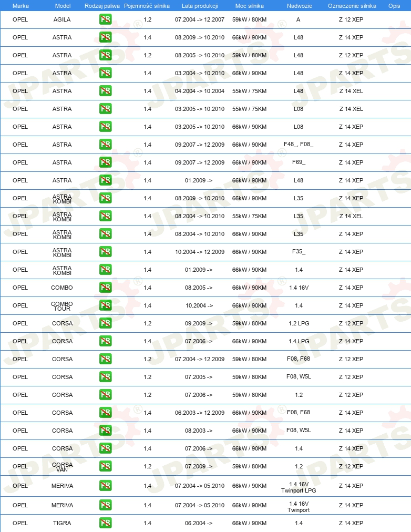Click the date 10.2004 -> 12.2009
The height and width of the screenshot is (532, 411).
[200, 252]
